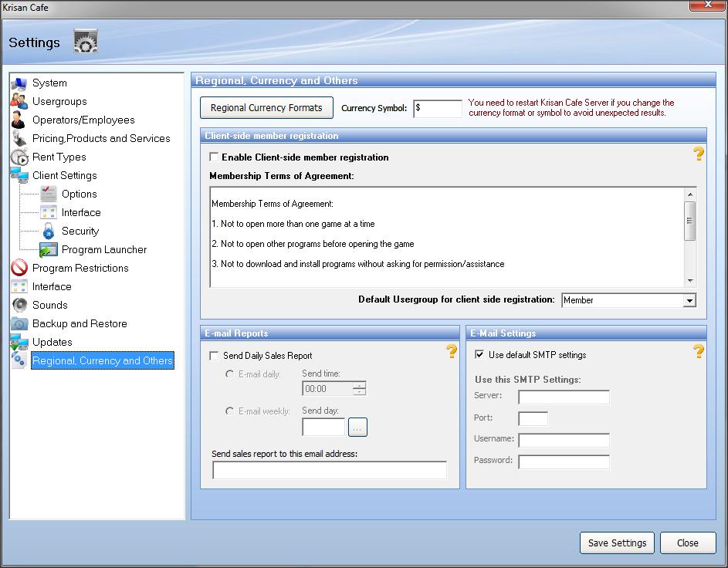Open Options under Client Settings
Screen dimensions: 728x568
pyautogui.click(x=80, y=194)
